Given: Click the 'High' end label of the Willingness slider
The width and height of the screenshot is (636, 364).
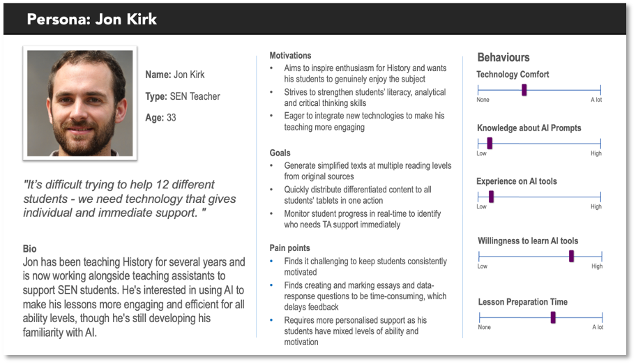Looking at the screenshot, I should click(x=597, y=266).
